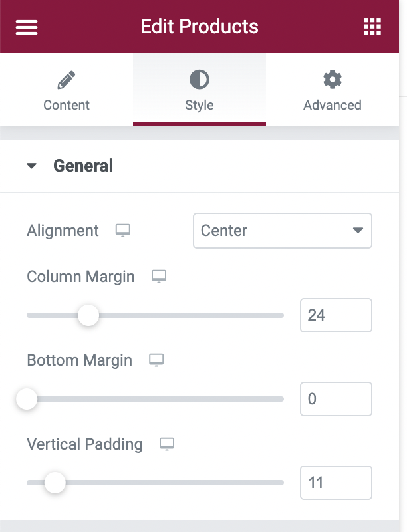
Task: Click the pencil Content icon
Action: [67, 80]
